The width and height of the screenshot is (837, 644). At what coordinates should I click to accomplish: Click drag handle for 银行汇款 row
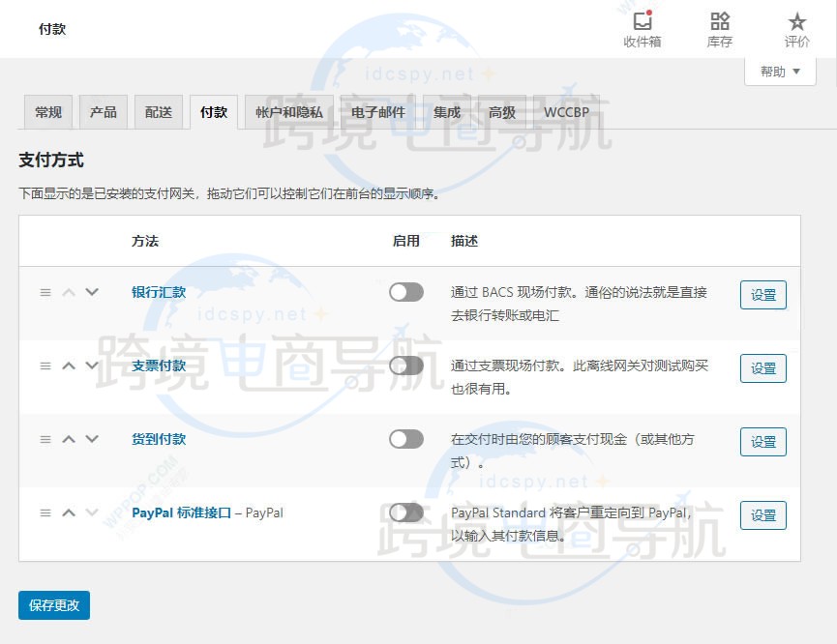(45, 292)
